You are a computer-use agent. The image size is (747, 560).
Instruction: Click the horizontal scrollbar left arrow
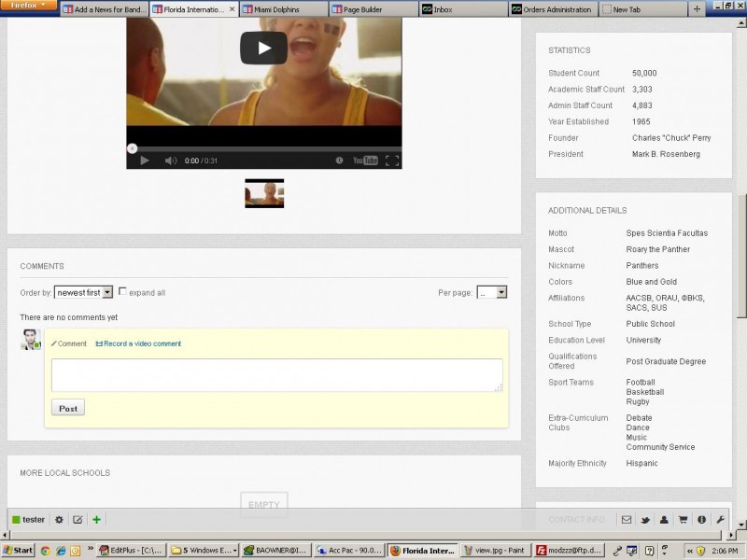point(5,535)
